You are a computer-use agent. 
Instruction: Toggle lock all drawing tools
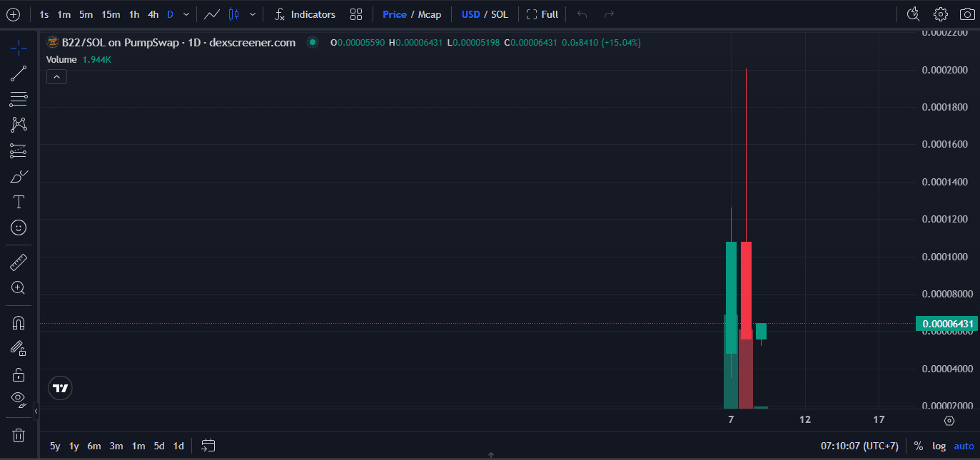click(19, 374)
